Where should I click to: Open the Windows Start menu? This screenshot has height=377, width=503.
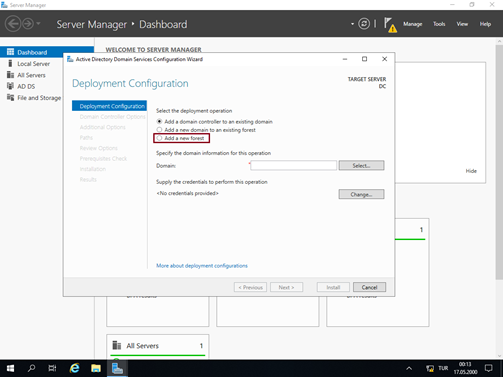pyautogui.click(x=10, y=368)
